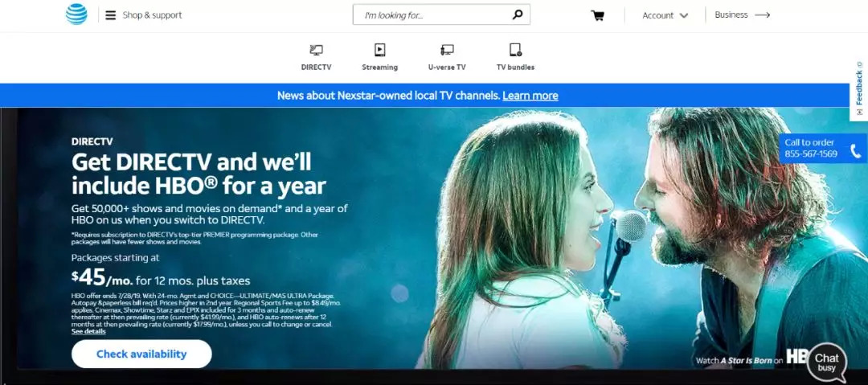Screen dimensions: 868x385
Task: Click the HBO logo
Action: pyautogui.click(x=797, y=358)
